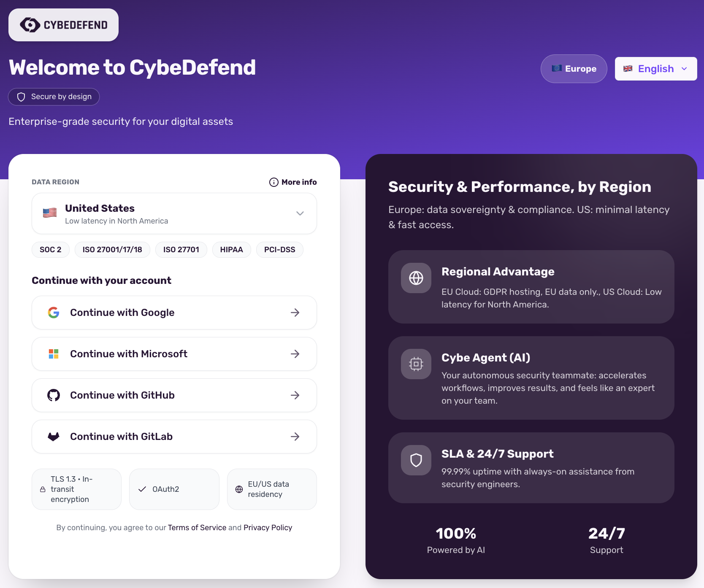The image size is (704, 588).
Task: Click the lock icon beside TLS 1.3
Action: click(x=43, y=489)
